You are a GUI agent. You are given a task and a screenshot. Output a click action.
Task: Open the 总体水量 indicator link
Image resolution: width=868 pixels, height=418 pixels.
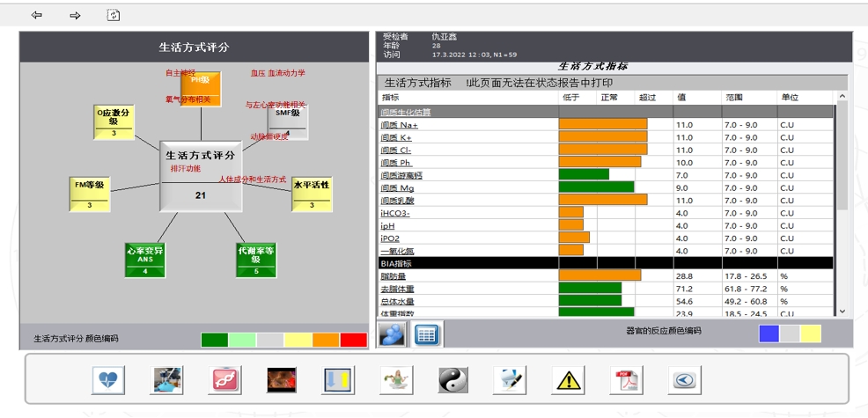(x=397, y=302)
